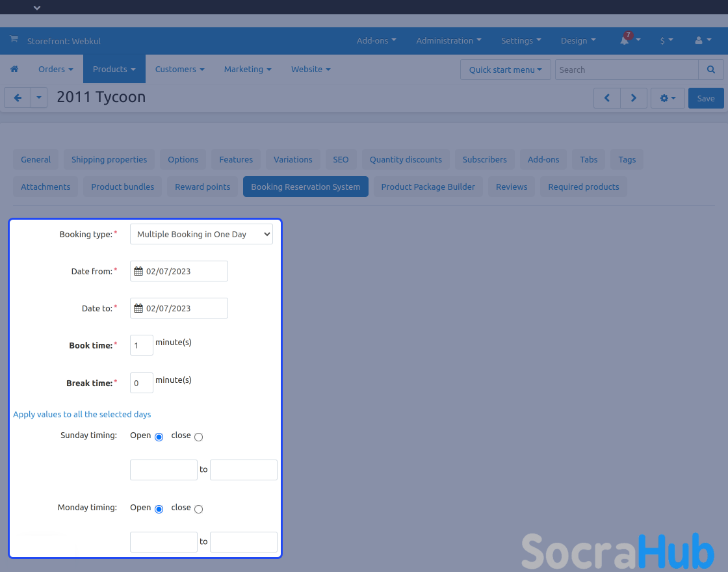The image size is (728, 572).
Task: Switch to the Shipping properties tab
Action: 109,159
